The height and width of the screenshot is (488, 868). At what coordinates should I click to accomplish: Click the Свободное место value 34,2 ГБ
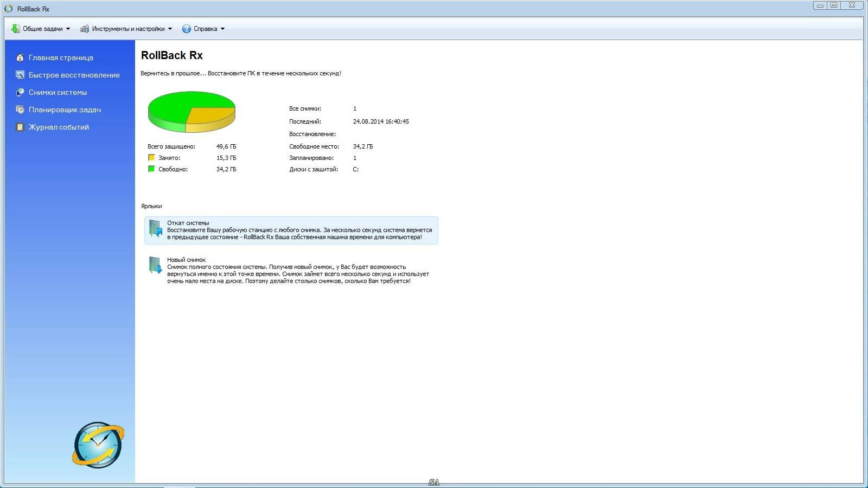pyautogui.click(x=363, y=146)
